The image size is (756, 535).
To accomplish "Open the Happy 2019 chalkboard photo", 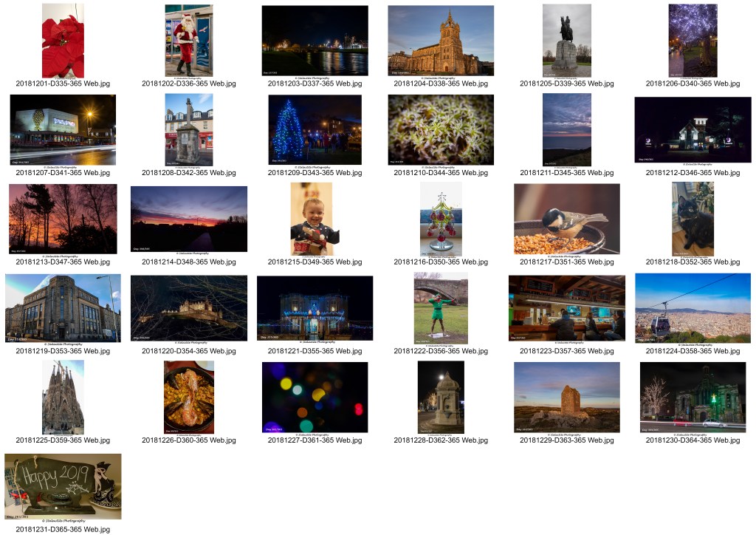I will (63, 486).
